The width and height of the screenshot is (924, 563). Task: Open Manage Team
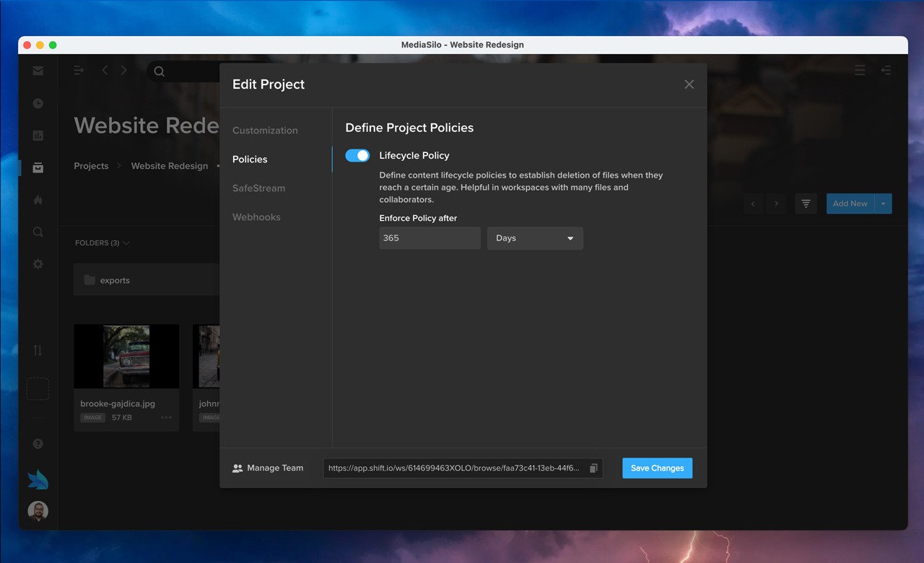pos(268,468)
